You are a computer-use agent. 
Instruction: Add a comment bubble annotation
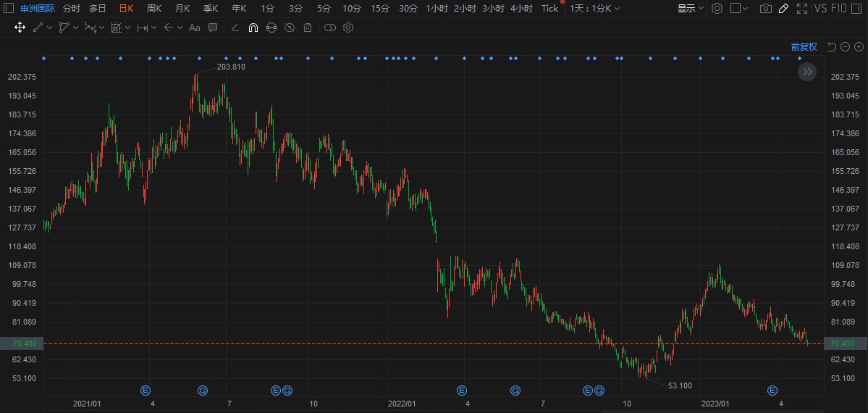tap(213, 28)
